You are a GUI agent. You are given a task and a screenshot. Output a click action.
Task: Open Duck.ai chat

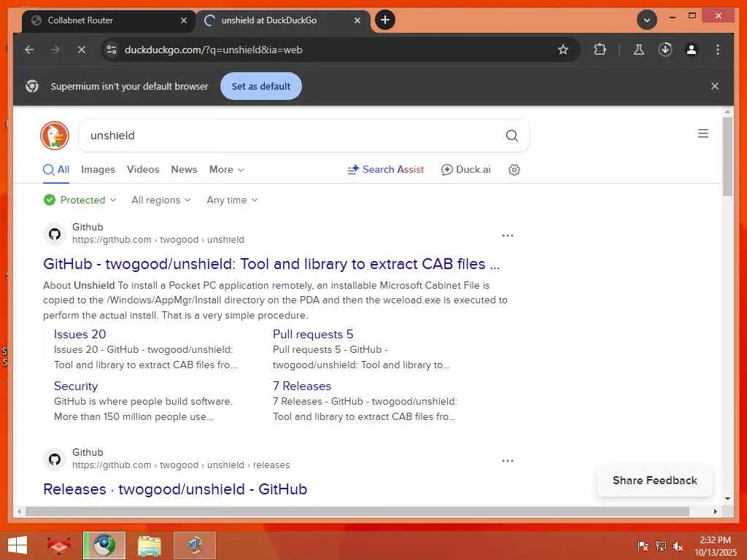pos(466,169)
